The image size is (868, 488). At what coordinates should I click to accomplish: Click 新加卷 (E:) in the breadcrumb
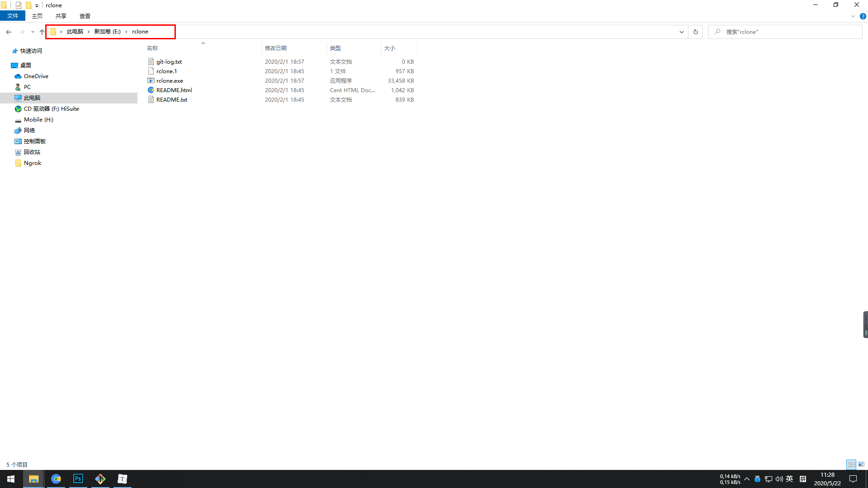(x=108, y=32)
